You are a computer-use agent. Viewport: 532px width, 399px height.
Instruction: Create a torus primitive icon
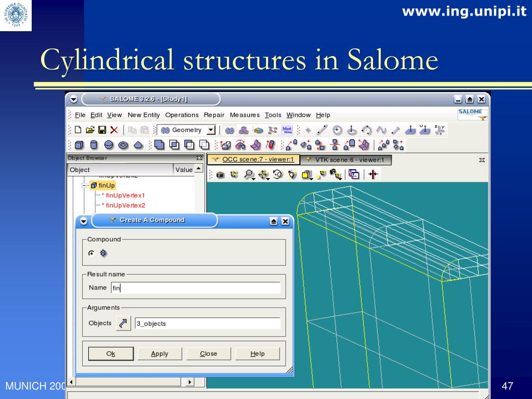tap(123, 145)
